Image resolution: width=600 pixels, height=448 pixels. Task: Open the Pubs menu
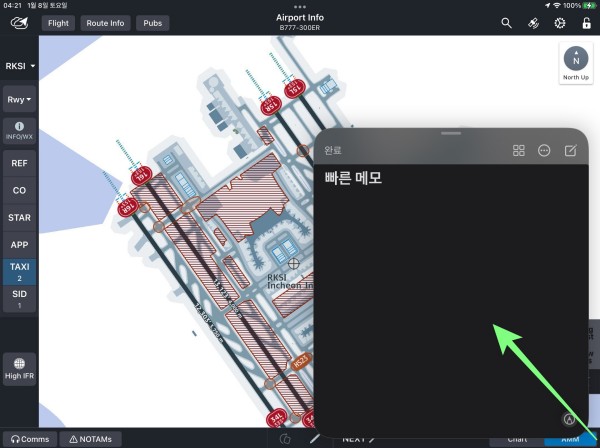153,22
